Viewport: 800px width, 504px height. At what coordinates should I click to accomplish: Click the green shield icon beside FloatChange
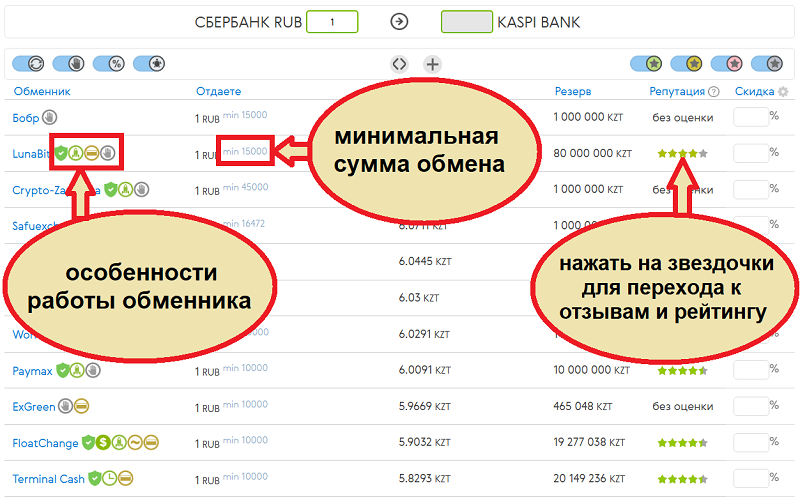pyautogui.click(x=88, y=442)
